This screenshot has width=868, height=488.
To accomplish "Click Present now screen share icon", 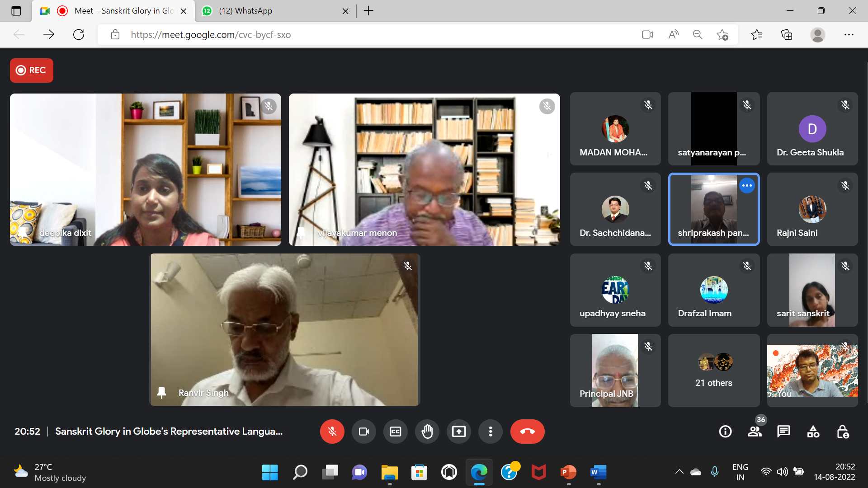I will 458,432.
